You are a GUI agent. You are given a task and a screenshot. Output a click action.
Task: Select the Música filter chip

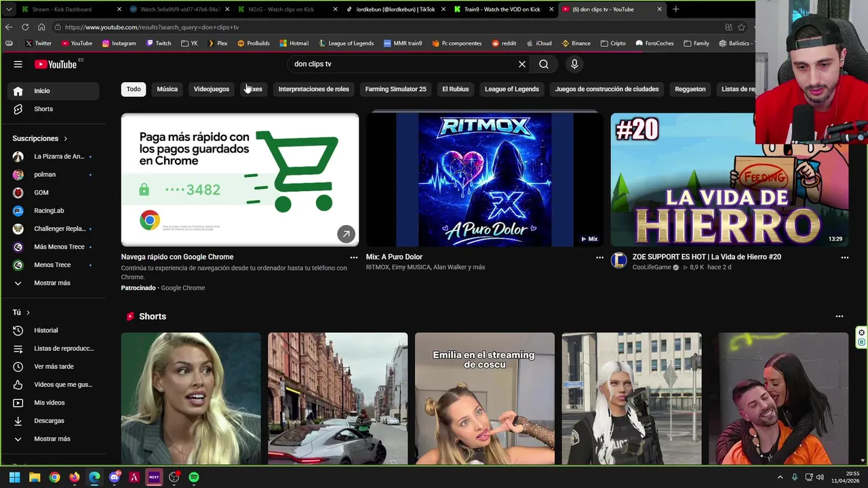(x=167, y=89)
